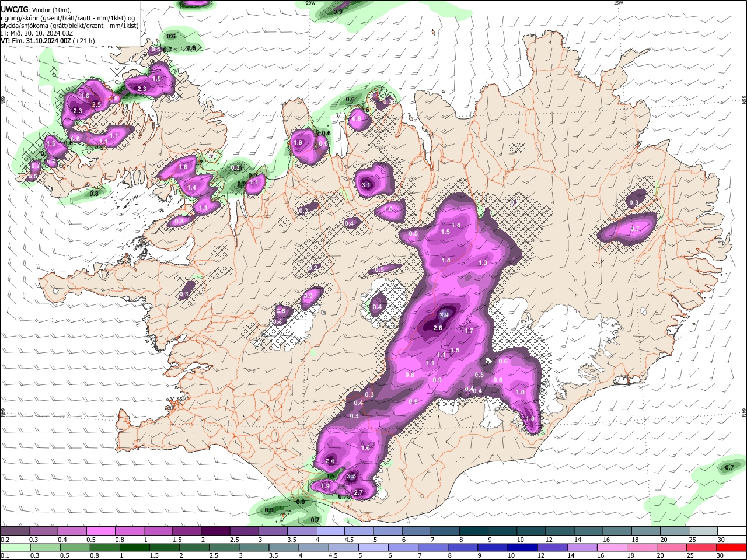This screenshot has height=560, width=747.
Task: Click the bright pink swatch between 0.5 and 0.8 in the upper legend row
Action: [x=100, y=531]
